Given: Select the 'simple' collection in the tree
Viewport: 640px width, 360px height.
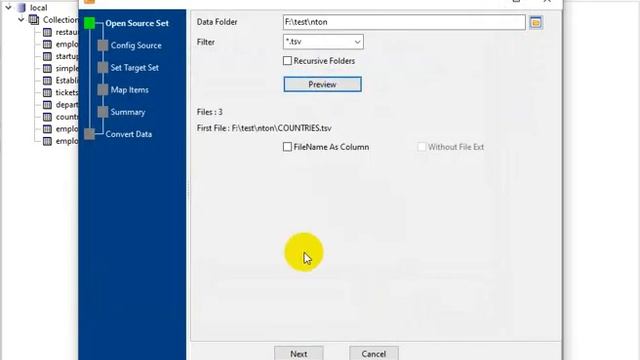Looking at the screenshot, I should [x=67, y=68].
